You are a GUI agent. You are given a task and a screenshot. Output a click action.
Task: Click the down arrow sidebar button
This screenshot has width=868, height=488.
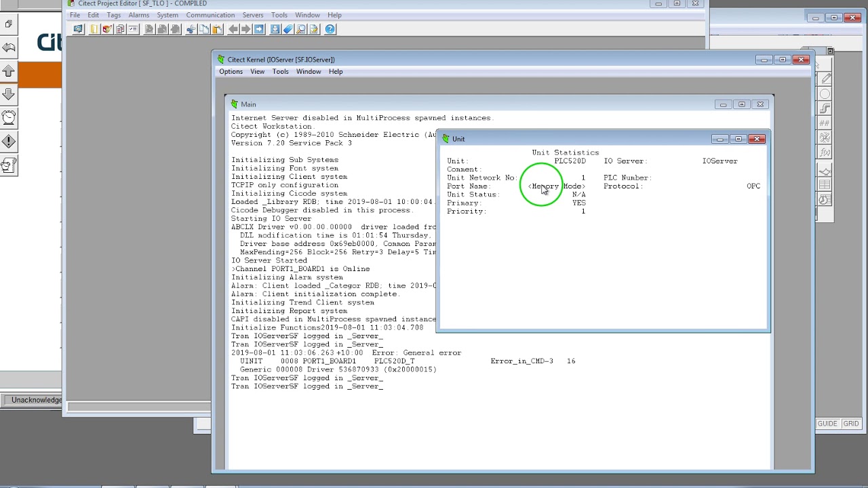[x=9, y=94]
